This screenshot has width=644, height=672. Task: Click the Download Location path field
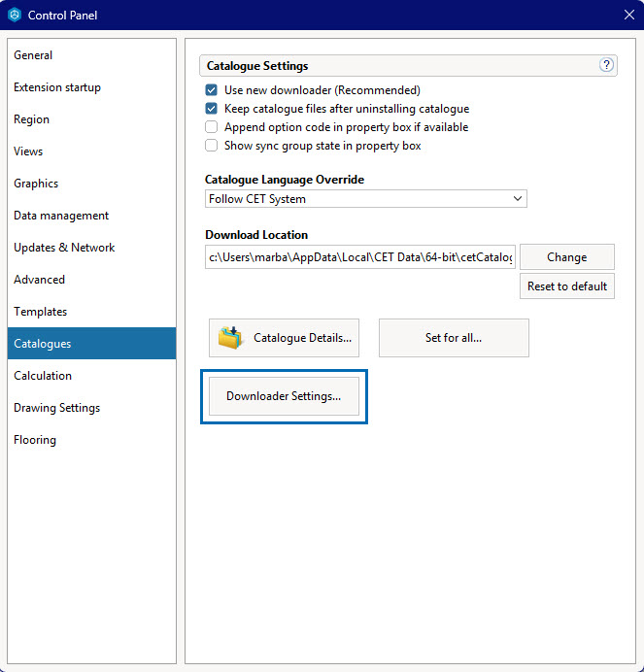click(x=360, y=257)
